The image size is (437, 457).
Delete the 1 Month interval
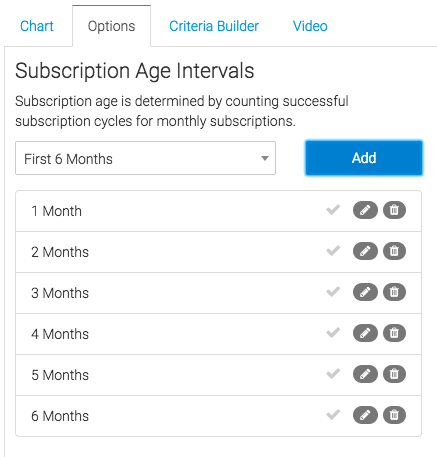[x=394, y=210]
